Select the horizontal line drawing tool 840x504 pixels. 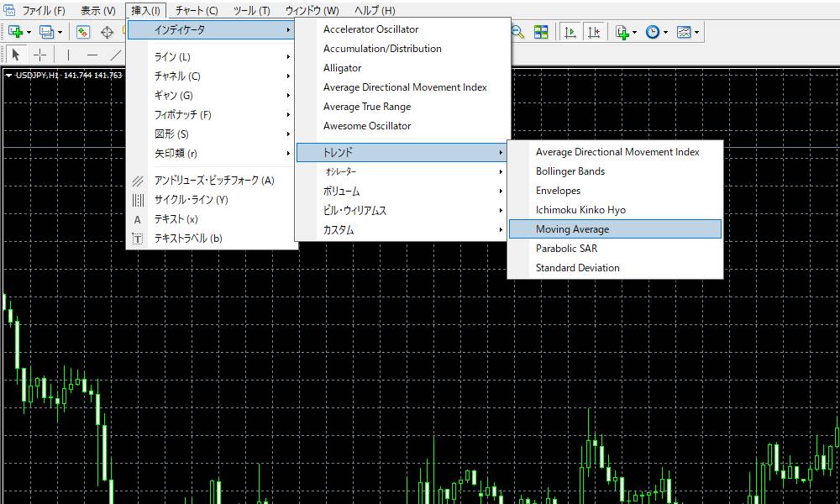(92, 55)
